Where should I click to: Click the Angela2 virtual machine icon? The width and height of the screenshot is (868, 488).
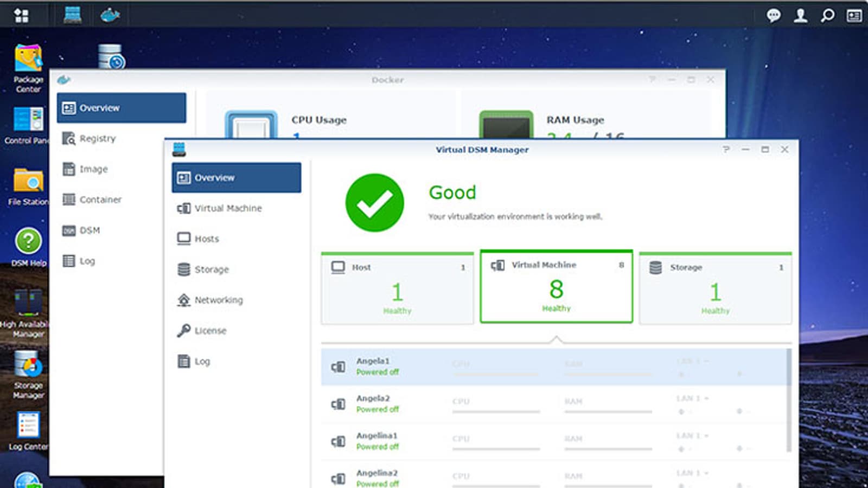tap(338, 404)
